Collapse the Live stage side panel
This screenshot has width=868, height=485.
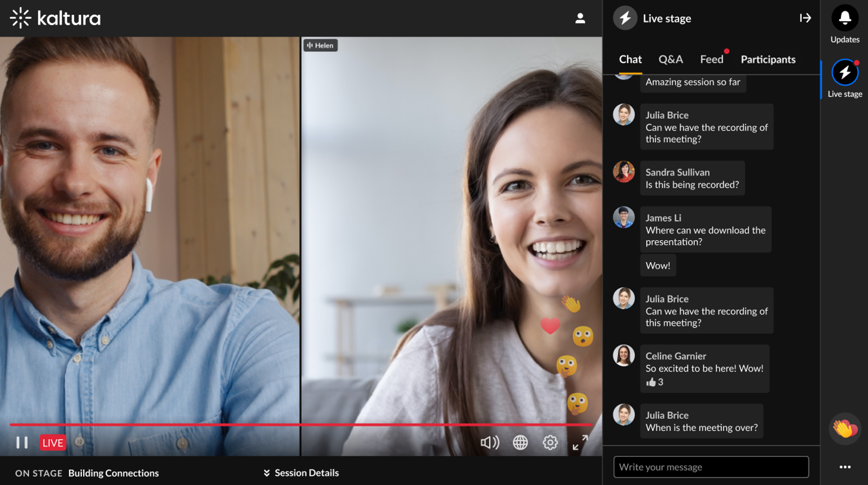pyautogui.click(x=805, y=18)
